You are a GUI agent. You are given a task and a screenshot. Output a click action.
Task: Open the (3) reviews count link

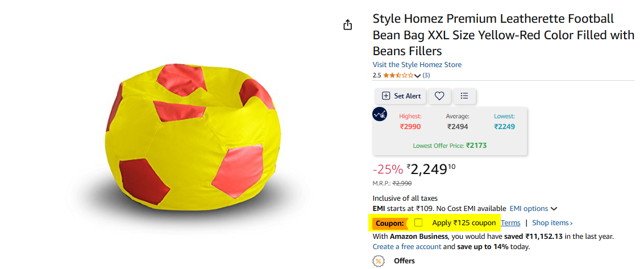(x=426, y=76)
